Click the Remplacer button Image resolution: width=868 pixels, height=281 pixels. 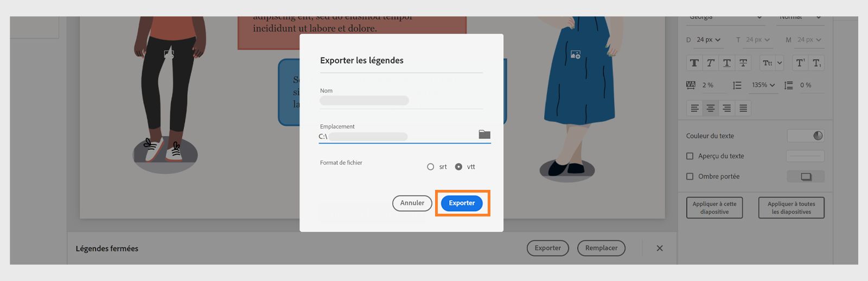(x=601, y=248)
